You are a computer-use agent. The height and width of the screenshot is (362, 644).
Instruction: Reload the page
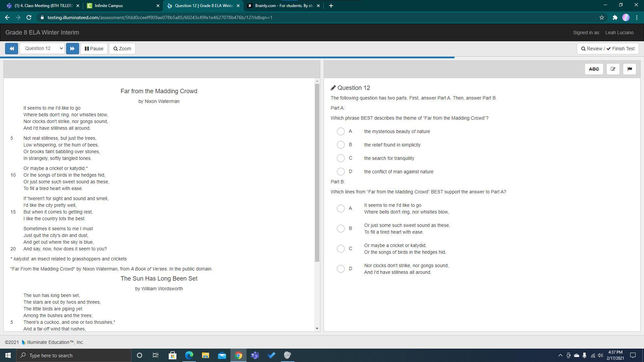tap(29, 17)
